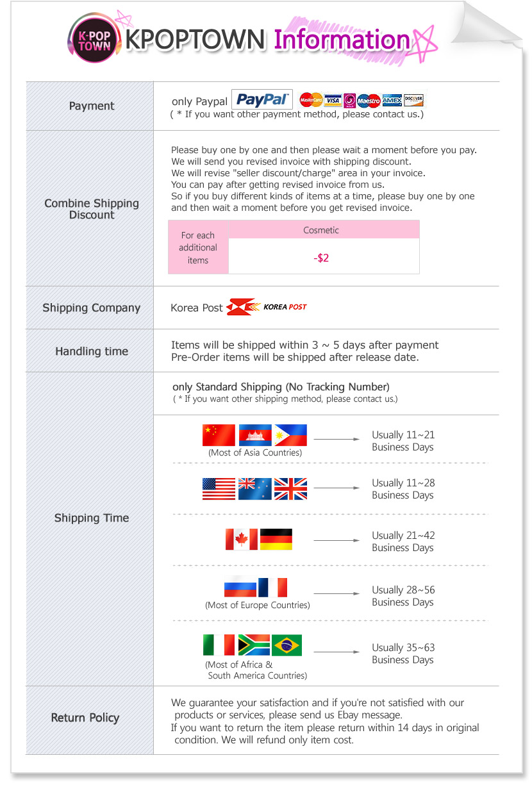Viewport: 532px width, 801px height.
Task: Click the AMEX card icon
Action: (392, 101)
